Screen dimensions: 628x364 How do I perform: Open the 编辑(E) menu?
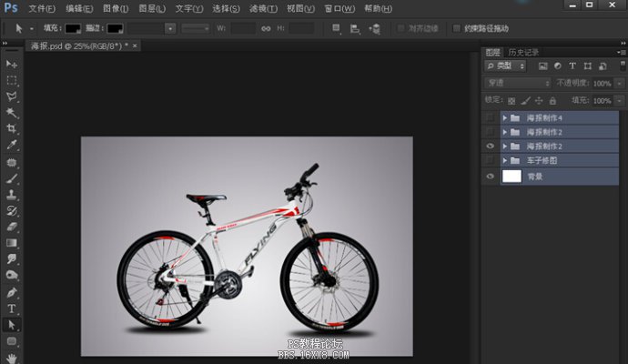pyautogui.click(x=79, y=8)
